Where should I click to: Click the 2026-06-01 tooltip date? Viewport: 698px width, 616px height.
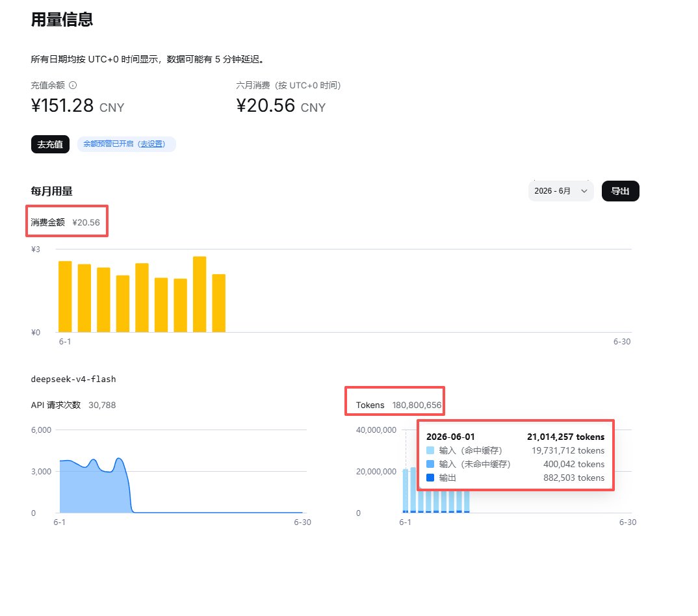point(450,437)
